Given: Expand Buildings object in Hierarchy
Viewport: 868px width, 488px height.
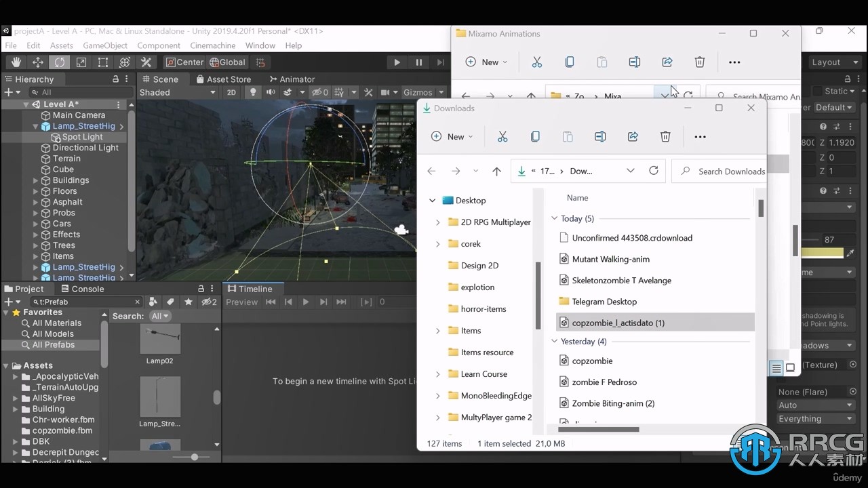Looking at the screenshot, I should pyautogui.click(x=36, y=180).
